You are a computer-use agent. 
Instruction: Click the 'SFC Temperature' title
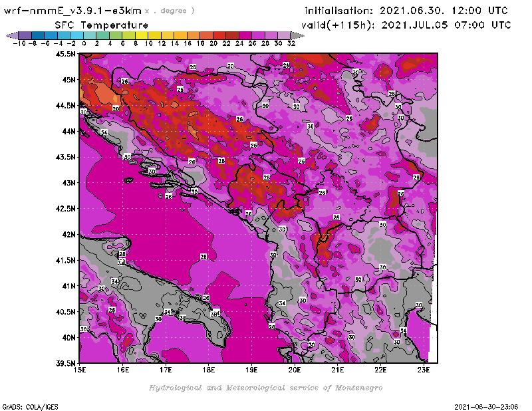pyautogui.click(x=102, y=25)
